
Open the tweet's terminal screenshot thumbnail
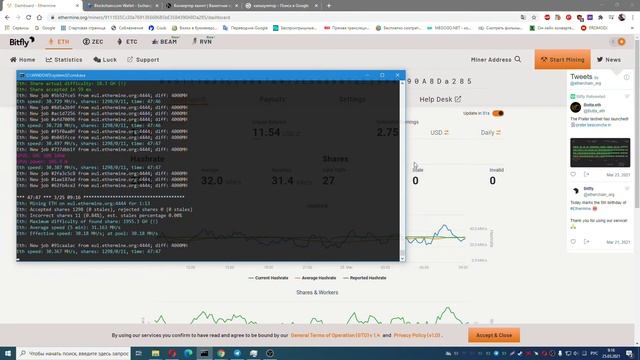pyautogui.click(x=600, y=153)
